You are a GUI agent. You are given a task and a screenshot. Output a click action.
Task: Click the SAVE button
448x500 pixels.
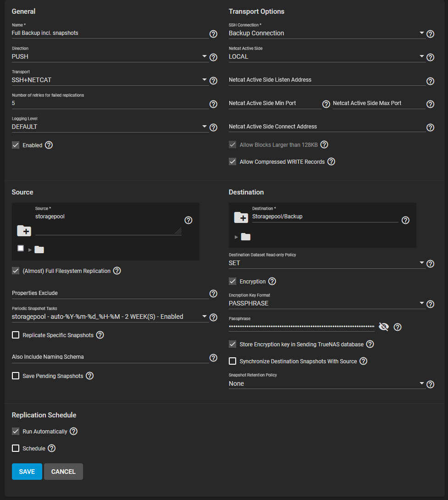pos(27,472)
